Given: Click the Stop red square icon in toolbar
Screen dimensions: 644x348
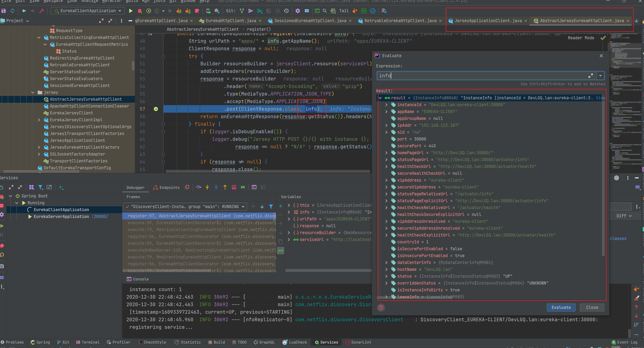Looking at the screenshot, I should pyautogui.click(x=197, y=11).
